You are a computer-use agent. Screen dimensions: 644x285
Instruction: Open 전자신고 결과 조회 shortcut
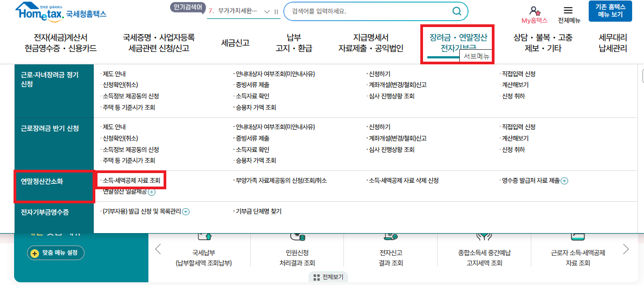pyautogui.click(x=390, y=257)
